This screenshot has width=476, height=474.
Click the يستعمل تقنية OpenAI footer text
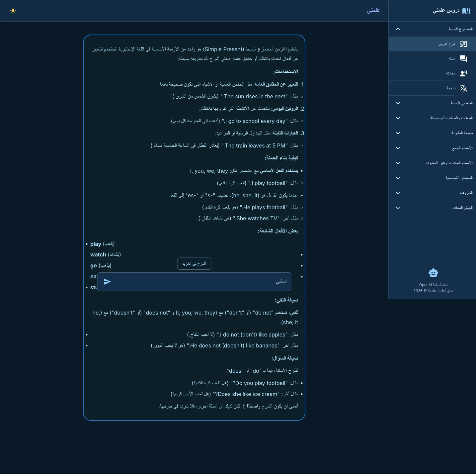[433, 285]
